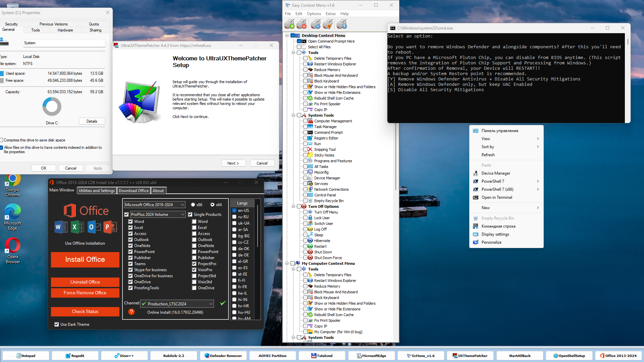644x362 pixels.
Task: Open the Microsoft Office 2019-2024 version dropdown
Action: click(x=155, y=204)
